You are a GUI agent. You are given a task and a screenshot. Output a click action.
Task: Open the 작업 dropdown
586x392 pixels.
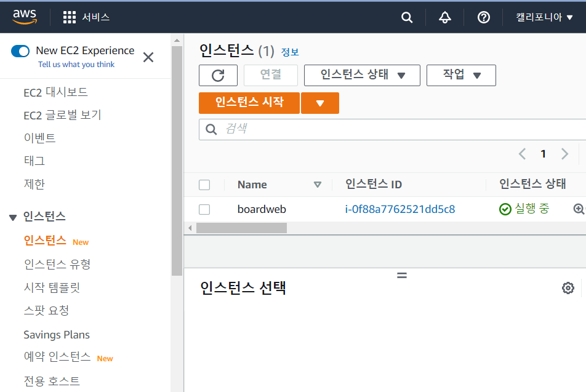[461, 75]
